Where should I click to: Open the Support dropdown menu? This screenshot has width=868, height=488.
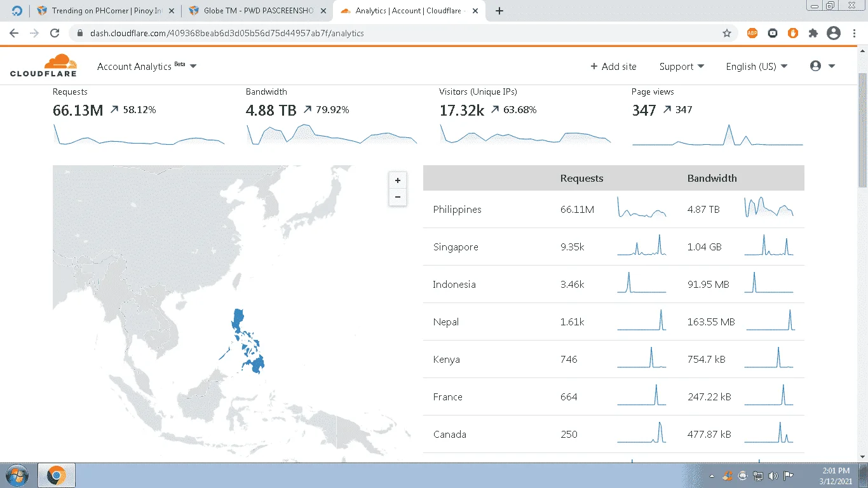click(682, 66)
